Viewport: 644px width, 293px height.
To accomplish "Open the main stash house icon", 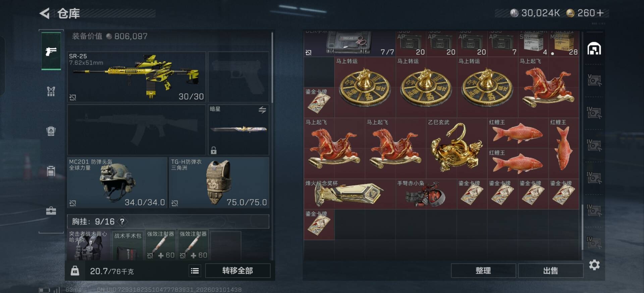I will 594,49.
